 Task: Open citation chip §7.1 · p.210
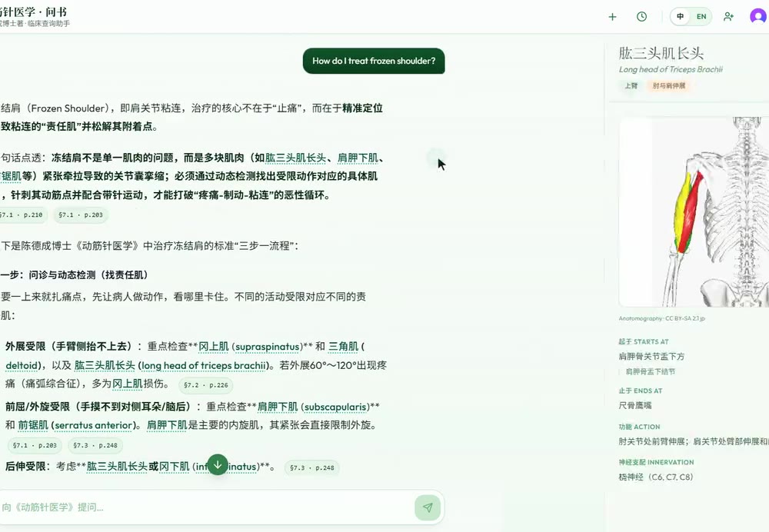22,214
